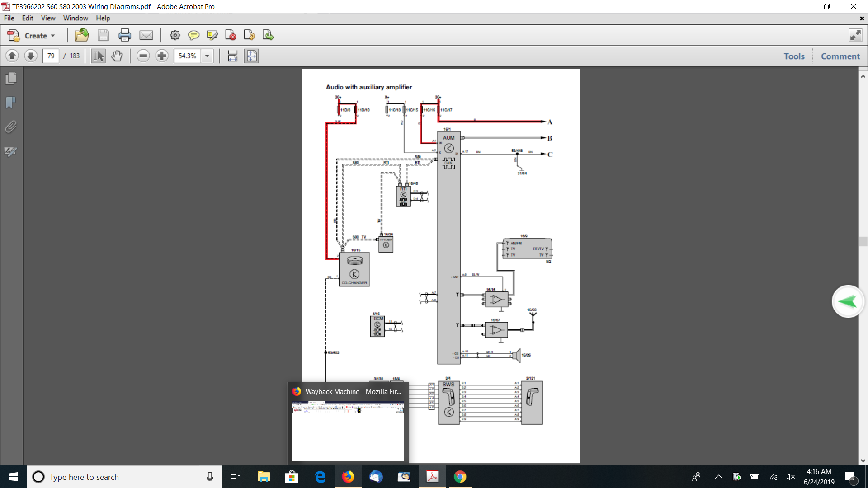Add a sticky note comment
The height and width of the screenshot is (488, 868).
click(193, 35)
